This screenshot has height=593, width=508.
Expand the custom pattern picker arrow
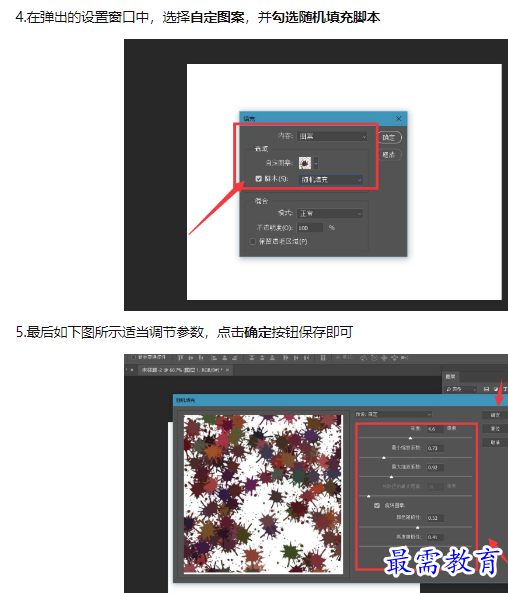click(x=316, y=163)
